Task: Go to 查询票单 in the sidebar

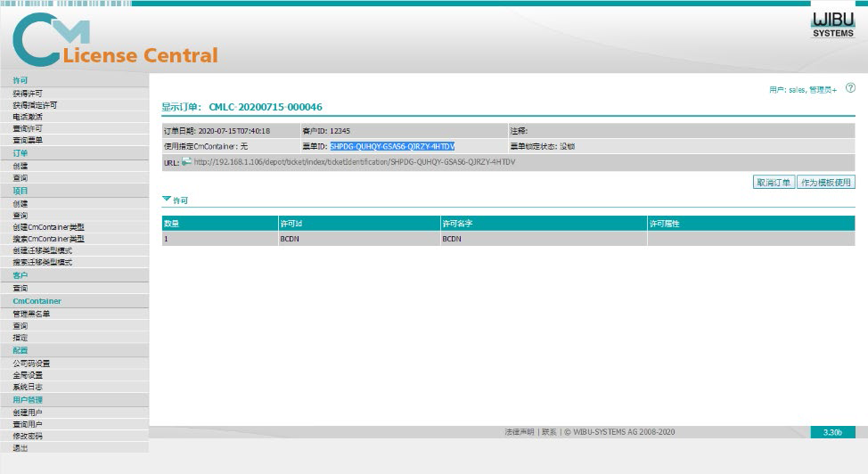Action: click(28, 140)
